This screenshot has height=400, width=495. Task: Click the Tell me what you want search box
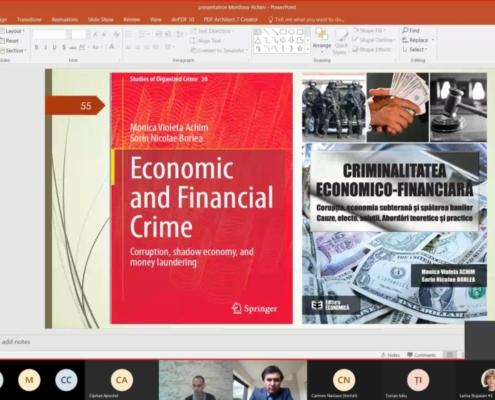[306, 20]
